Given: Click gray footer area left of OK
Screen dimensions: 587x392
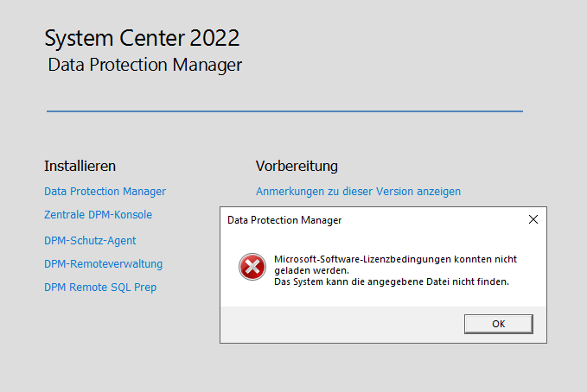Looking at the screenshot, I should pyautogui.click(x=346, y=324).
